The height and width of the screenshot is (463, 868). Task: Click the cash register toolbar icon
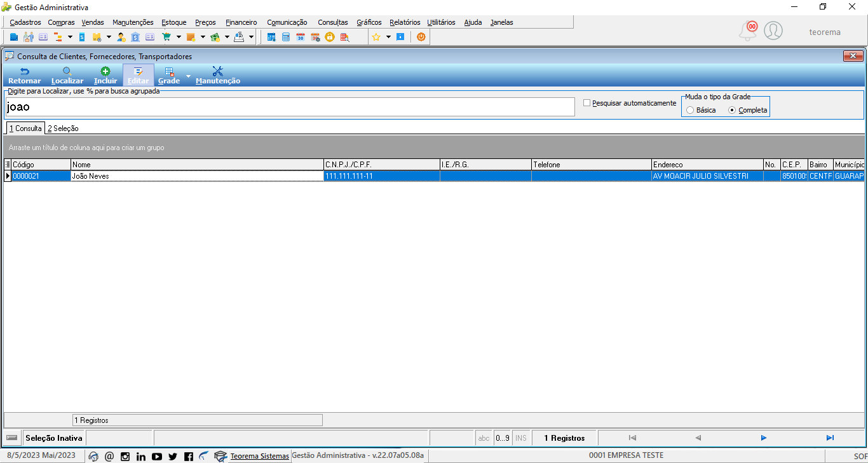tap(239, 37)
